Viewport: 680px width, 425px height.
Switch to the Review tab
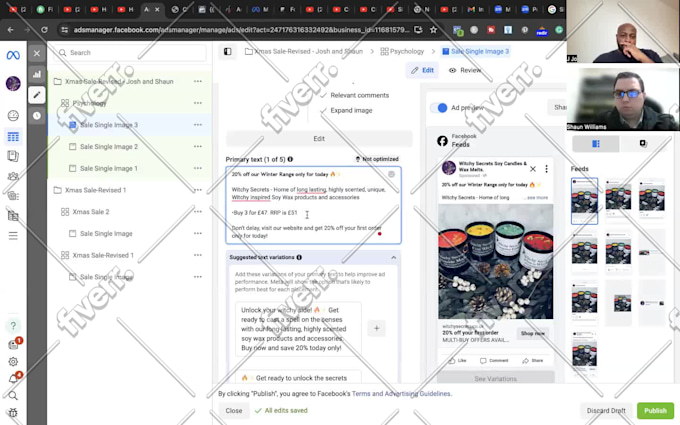click(465, 70)
